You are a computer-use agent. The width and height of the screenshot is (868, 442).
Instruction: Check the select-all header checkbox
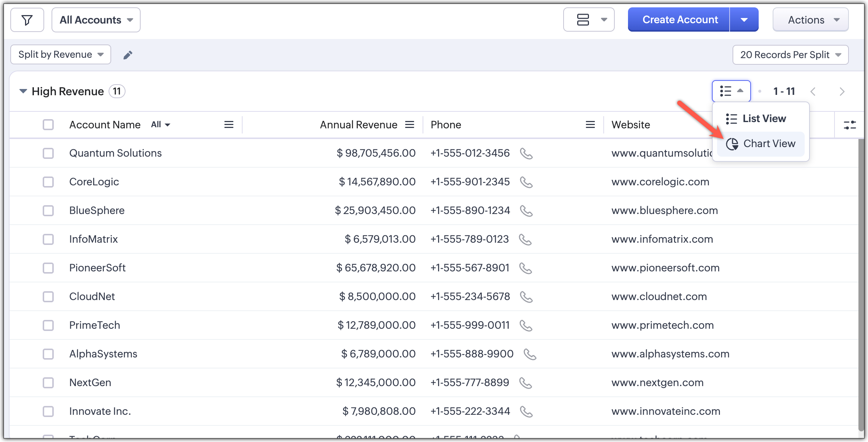pyautogui.click(x=48, y=125)
